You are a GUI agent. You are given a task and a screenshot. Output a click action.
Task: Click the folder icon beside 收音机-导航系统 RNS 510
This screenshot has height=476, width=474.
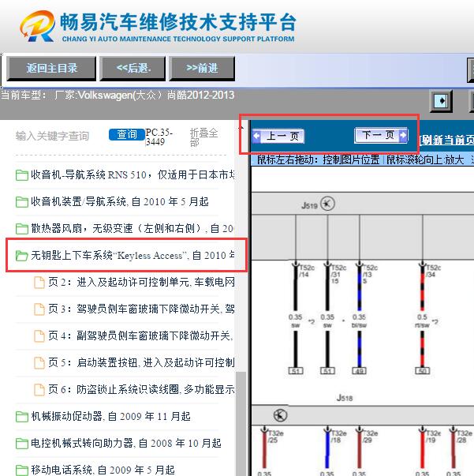pyautogui.click(x=22, y=175)
